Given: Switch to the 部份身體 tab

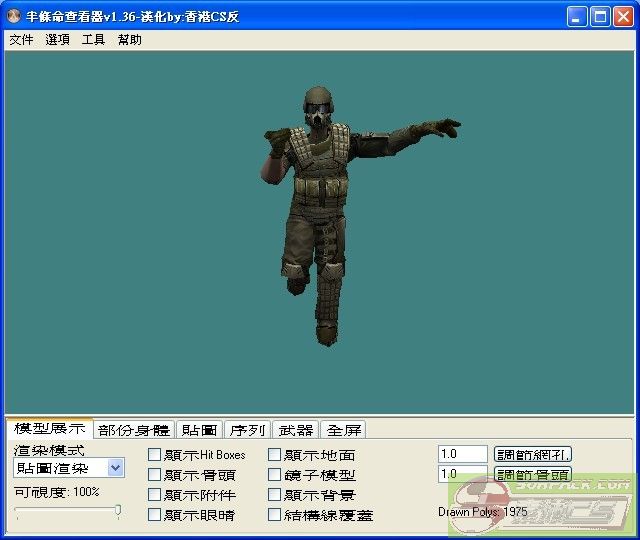Looking at the screenshot, I should click(134, 430).
